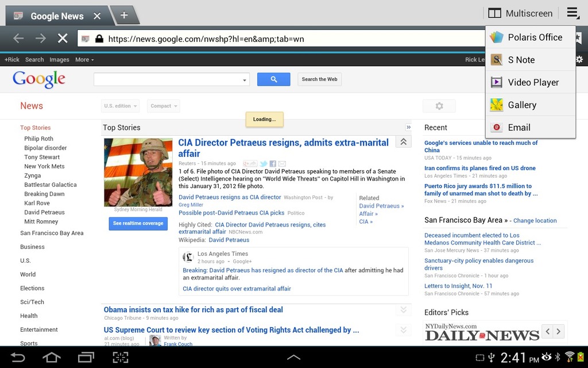Show previous Editors' Picks
The height and width of the screenshot is (368, 588).
[x=548, y=331]
